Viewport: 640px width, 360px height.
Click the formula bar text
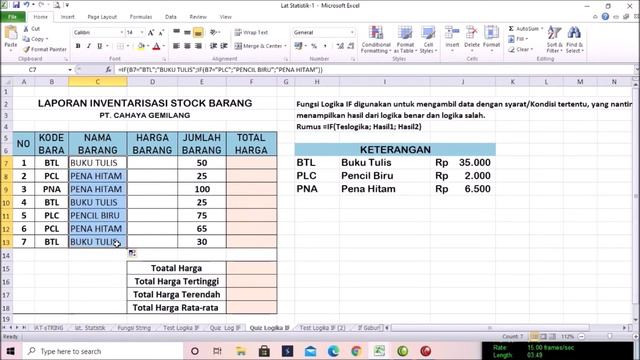click(x=220, y=70)
